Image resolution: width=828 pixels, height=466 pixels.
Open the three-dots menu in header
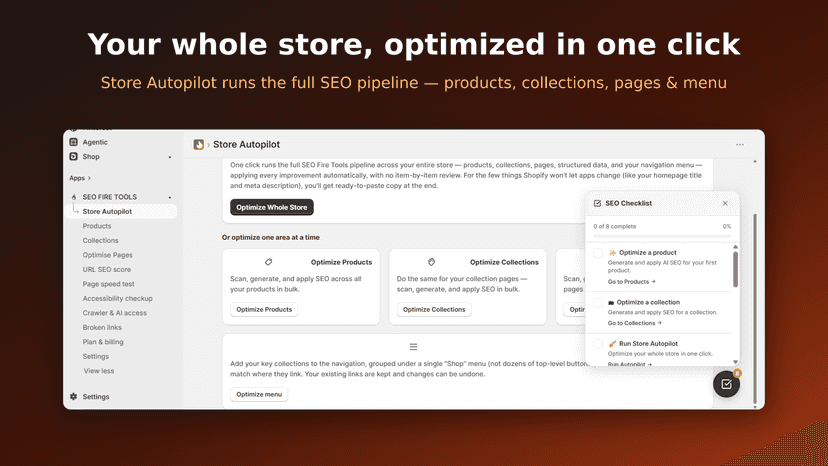point(740,144)
